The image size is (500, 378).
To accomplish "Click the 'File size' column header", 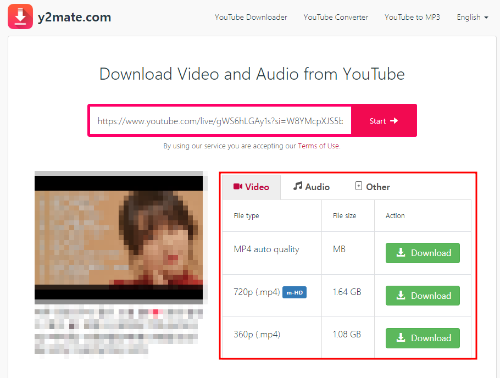I will 344,216.
